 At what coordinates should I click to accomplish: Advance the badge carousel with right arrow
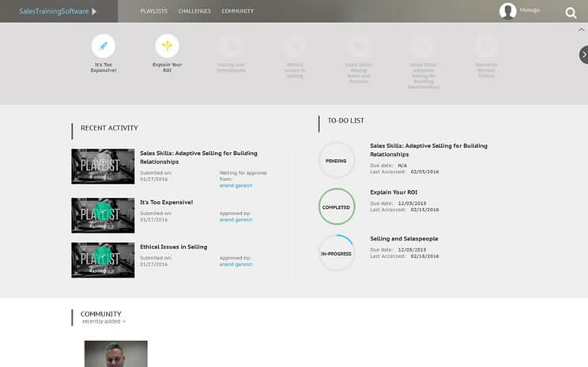[x=584, y=55]
